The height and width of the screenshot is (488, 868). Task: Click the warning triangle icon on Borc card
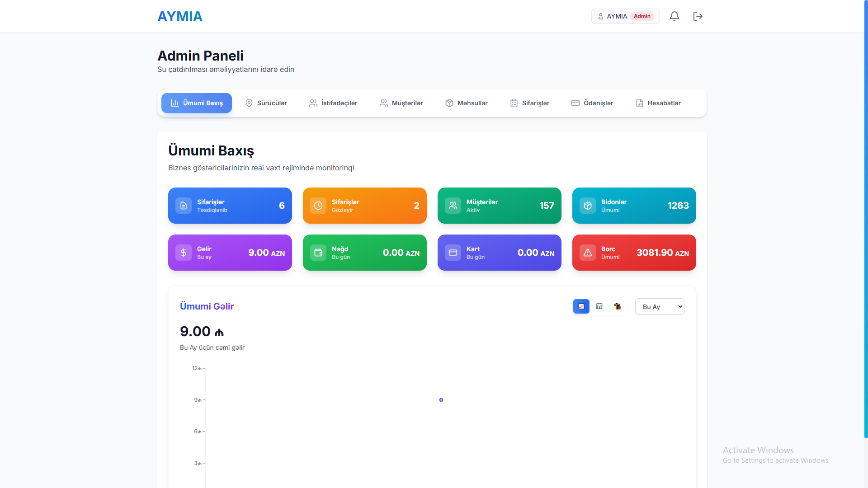(588, 253)
